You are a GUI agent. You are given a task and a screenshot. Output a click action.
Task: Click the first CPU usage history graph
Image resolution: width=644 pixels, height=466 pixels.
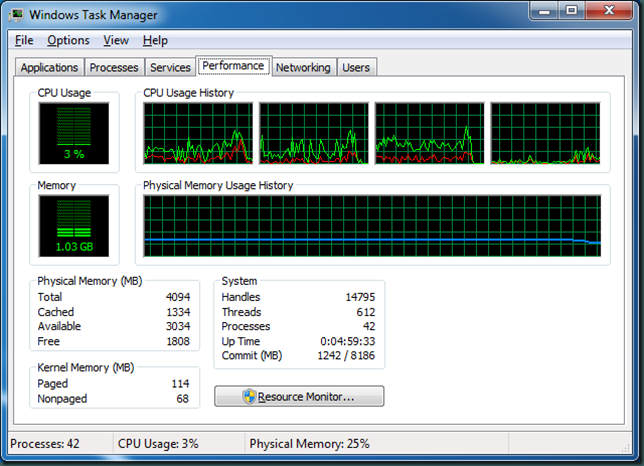198,133
